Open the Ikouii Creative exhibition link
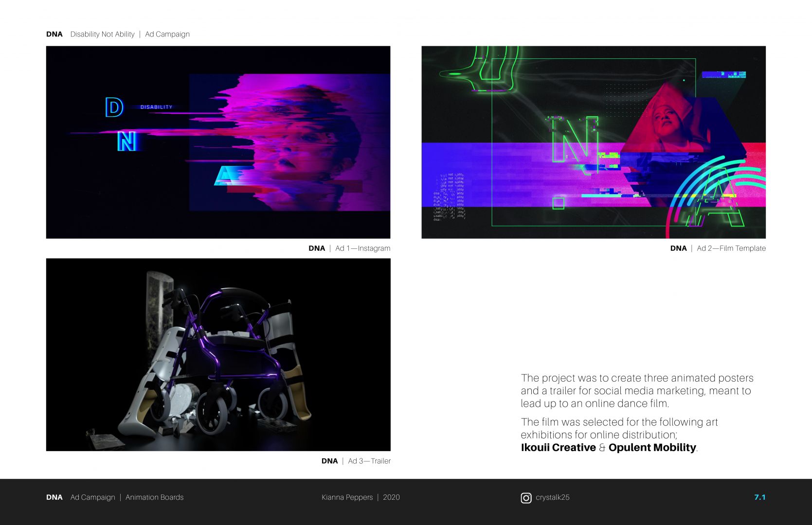Viewport: 812px width, 525px height. click(x=558, y=448)
